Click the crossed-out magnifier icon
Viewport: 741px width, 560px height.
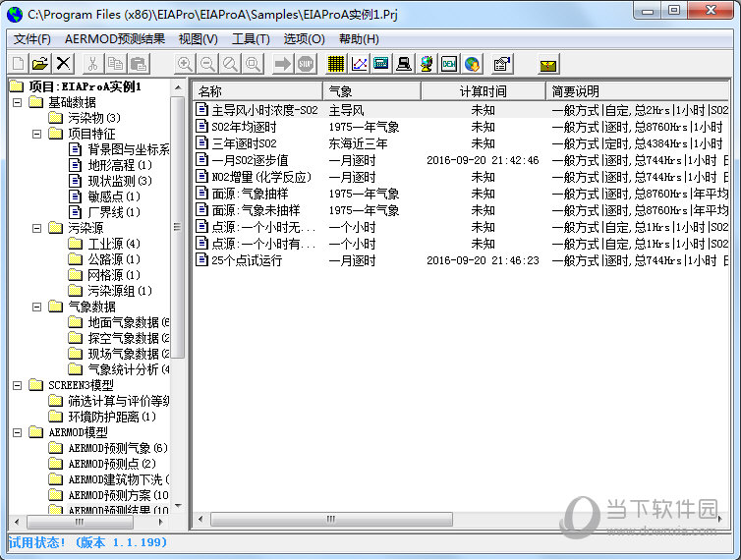[230, 64]
